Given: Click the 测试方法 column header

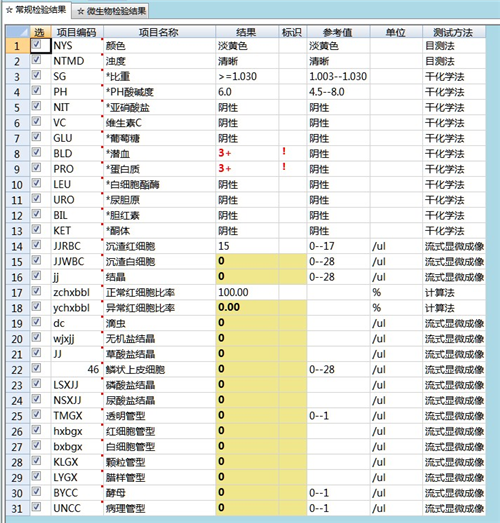Looking at the screenshot, I should [x=454, y=32].
